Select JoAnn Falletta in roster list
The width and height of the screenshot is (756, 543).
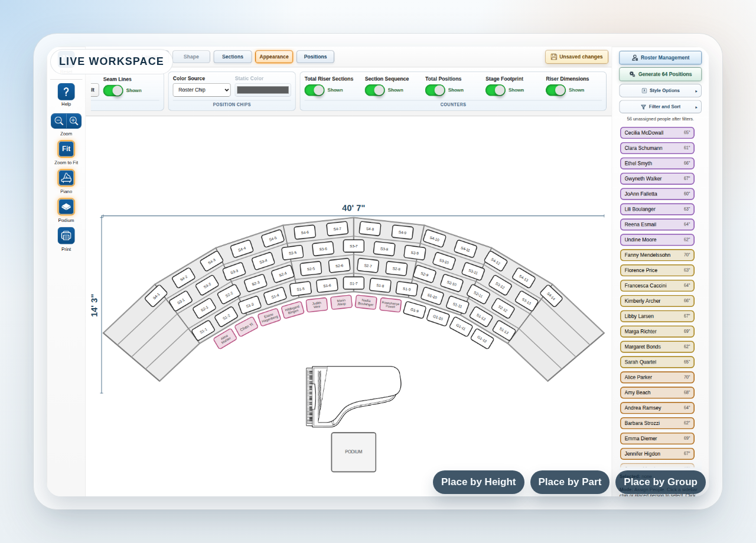[657, 194]
